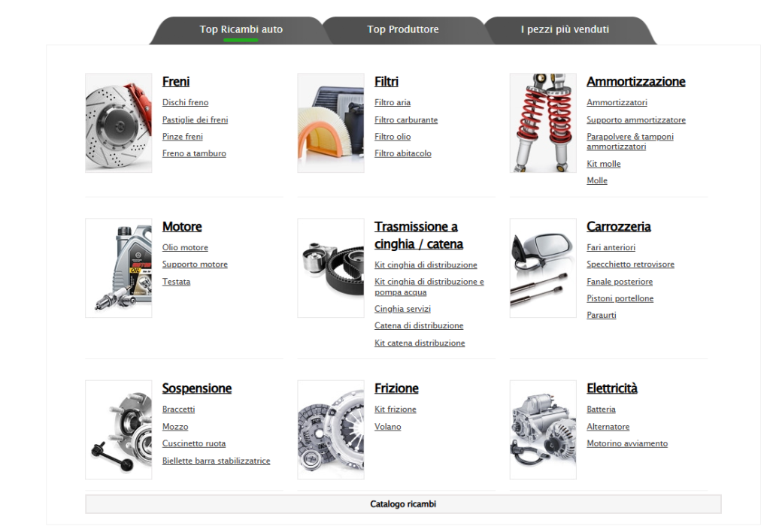
Task: Open the side mirror image for Carrozzeria
Action: [x=543, y=268]
